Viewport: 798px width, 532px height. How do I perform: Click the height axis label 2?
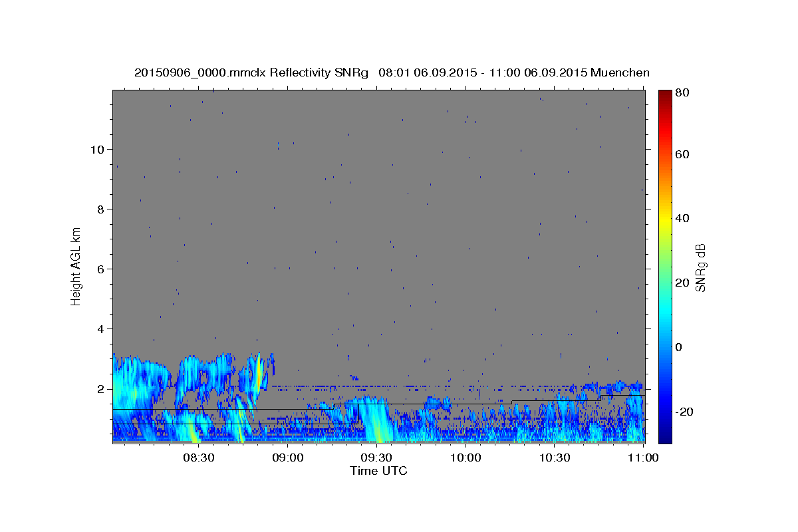click(101, 389)
